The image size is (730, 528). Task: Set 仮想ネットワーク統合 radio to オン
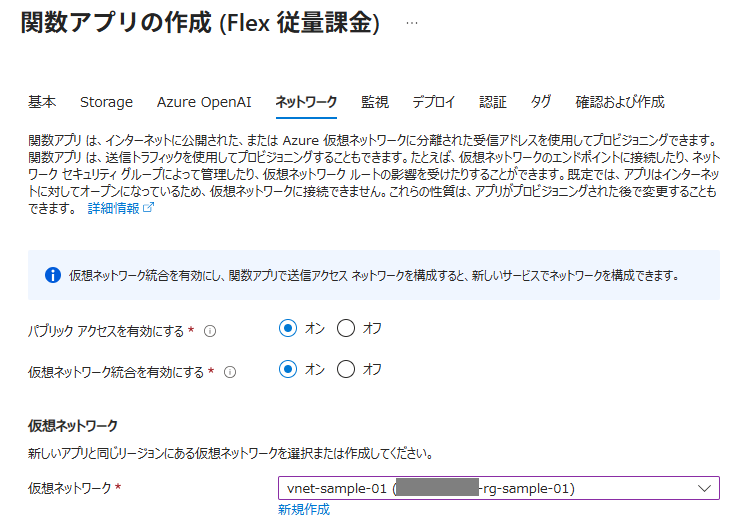pos(288,369)
